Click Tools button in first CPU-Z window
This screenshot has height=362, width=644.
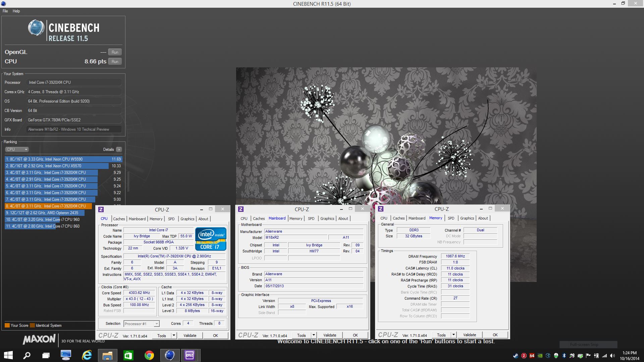coord(162,336)
